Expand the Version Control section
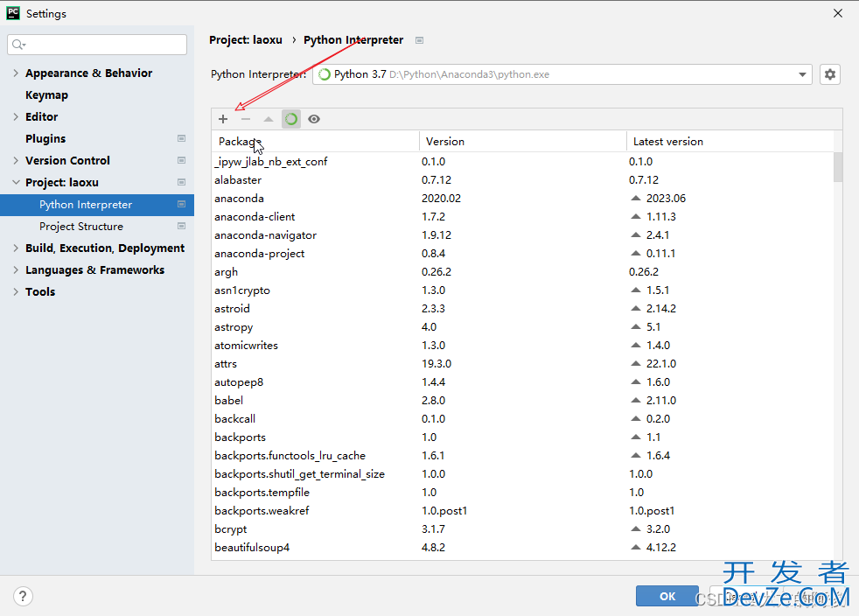Viewport: 859px width, 616px height. click(x=16, y=161)
